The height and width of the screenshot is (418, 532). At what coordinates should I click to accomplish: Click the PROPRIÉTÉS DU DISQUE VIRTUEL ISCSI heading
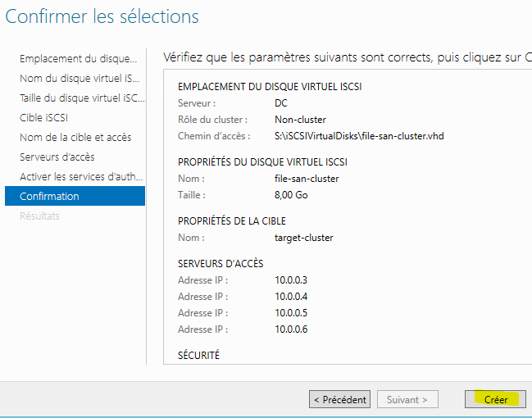pos(262,162)
